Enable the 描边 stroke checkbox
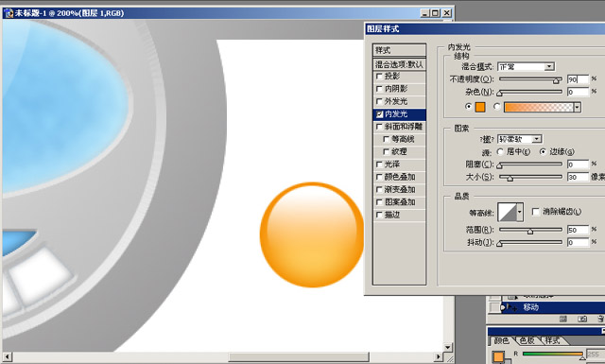Viewport: 605px width, 364px height. click(379, 215)
